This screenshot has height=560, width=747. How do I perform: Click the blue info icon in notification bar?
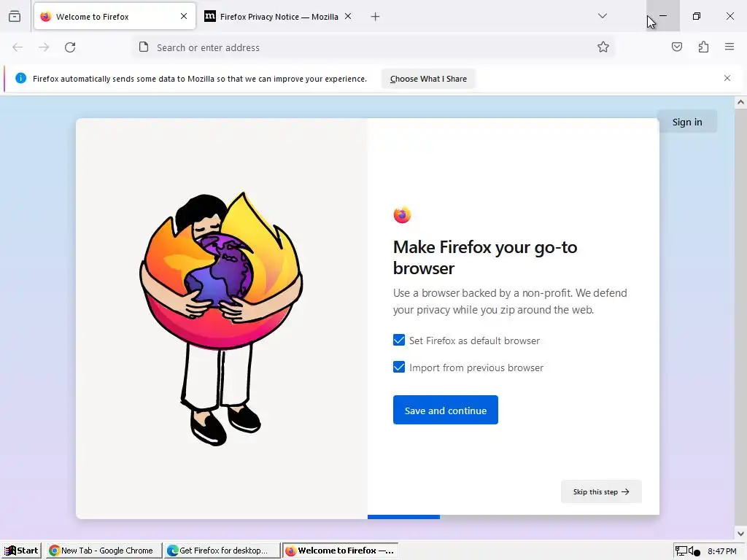[x=20, y=79]
